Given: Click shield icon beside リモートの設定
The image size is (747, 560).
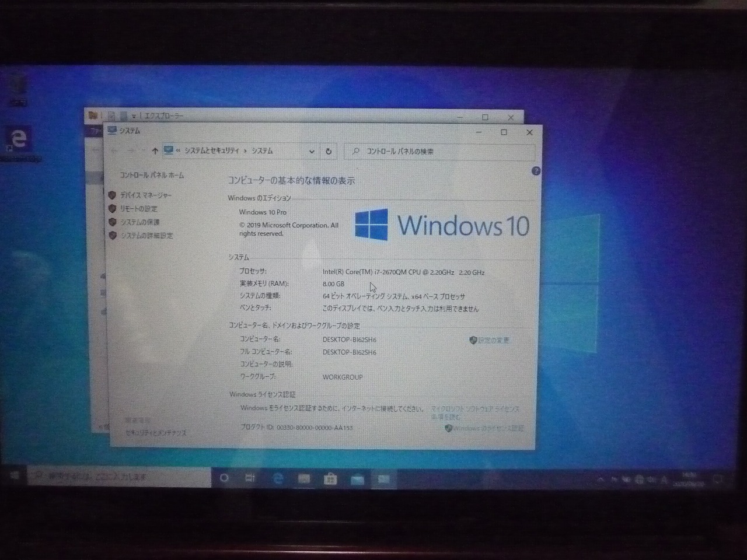Looking at the screenshot, I should click(x=112, y=208).
